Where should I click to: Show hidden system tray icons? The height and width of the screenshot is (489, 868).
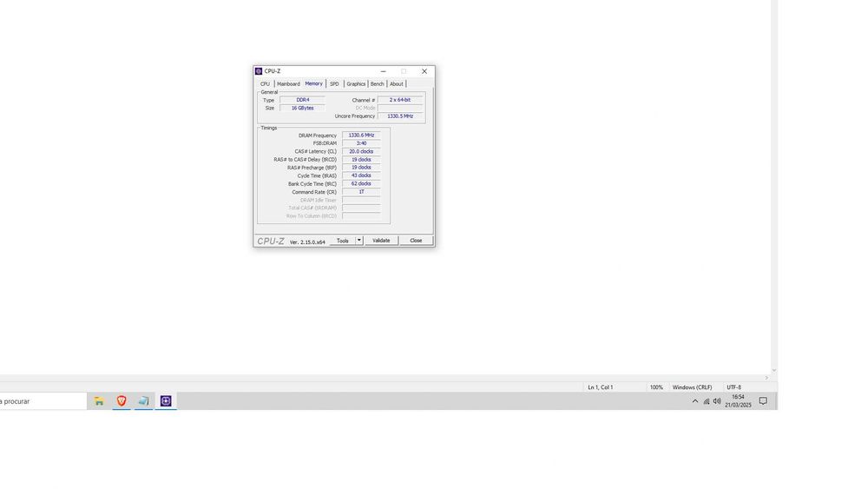click(695, 401)
